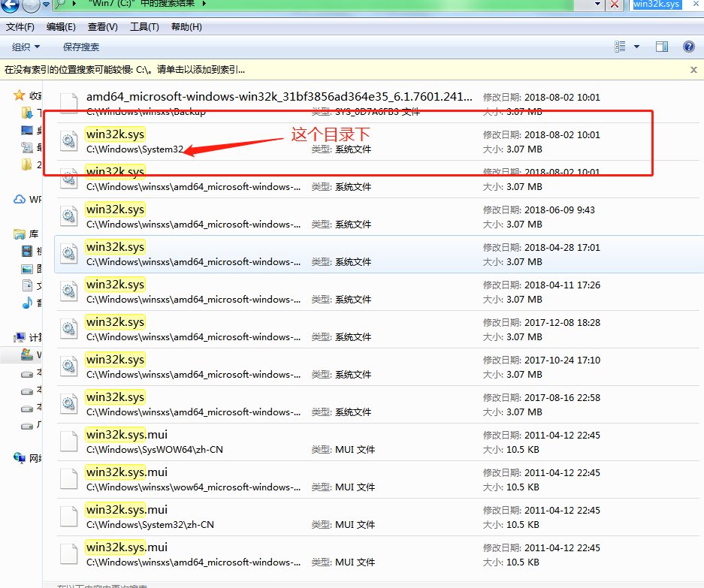Image resolution: width=704 pixels, height=588 pixels.
Task: Click the back navigation arrow
Action: pyautogui.click(x=9, y=6)
